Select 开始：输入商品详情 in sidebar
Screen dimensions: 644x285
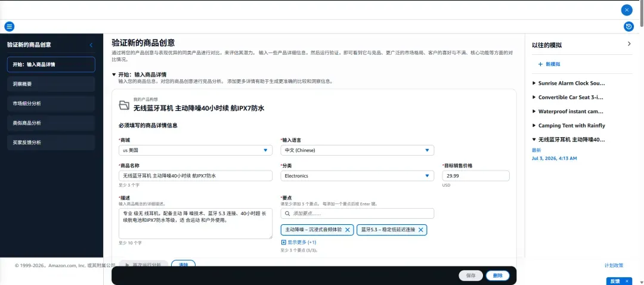click(x=51, y=64)
